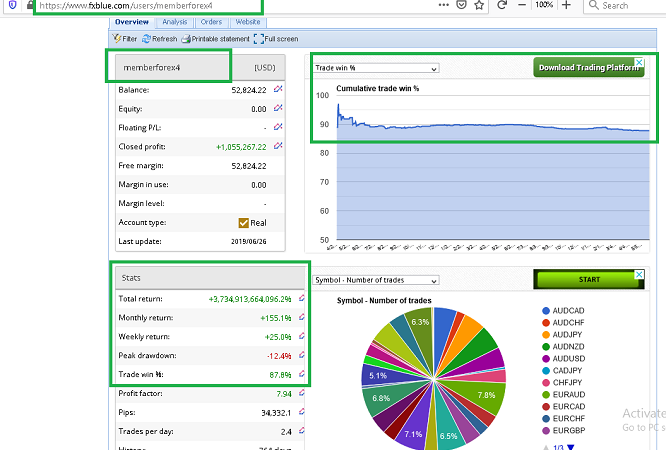Open chart icon next to Balance
The width and height of the screenshot is (666, 450).
coord(277,90)
